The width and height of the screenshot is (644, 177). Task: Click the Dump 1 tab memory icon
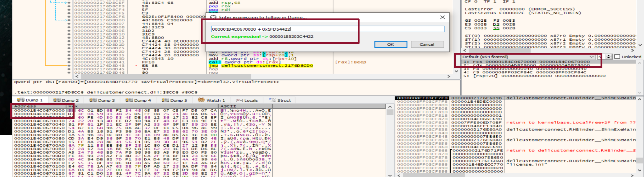[21, 100]
